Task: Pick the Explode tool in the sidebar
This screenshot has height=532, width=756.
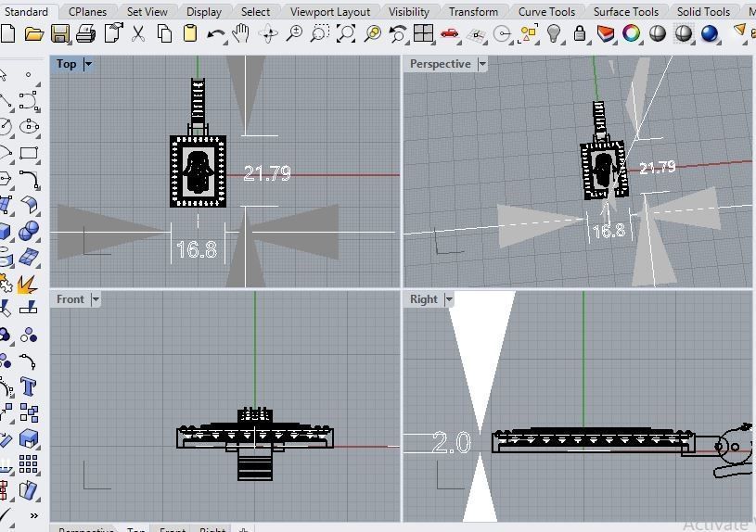Action: tap(27, 284)
